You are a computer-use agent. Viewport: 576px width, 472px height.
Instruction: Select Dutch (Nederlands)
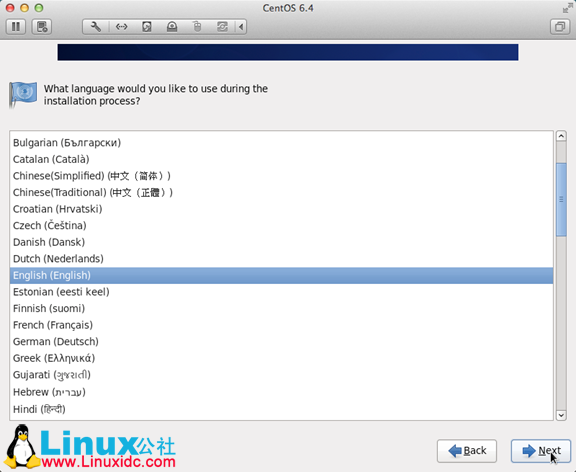click(281, 259)
